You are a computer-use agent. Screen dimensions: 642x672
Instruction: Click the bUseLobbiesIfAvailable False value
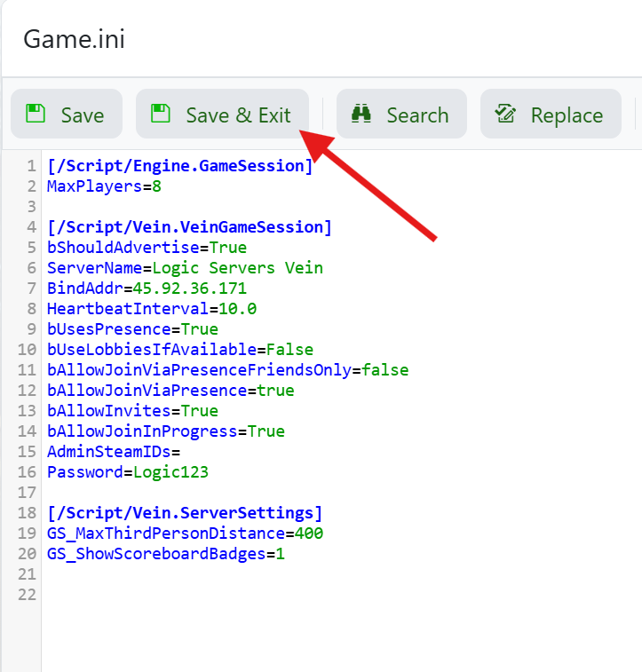[289, 350]
